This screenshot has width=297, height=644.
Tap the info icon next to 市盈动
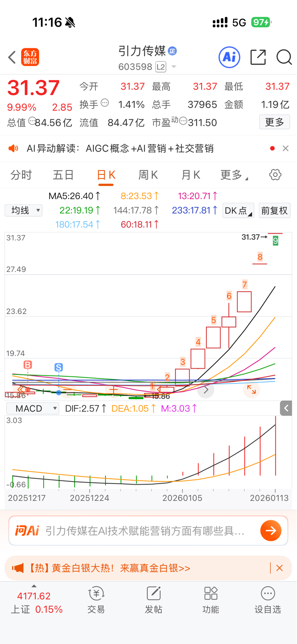point(183,121)
